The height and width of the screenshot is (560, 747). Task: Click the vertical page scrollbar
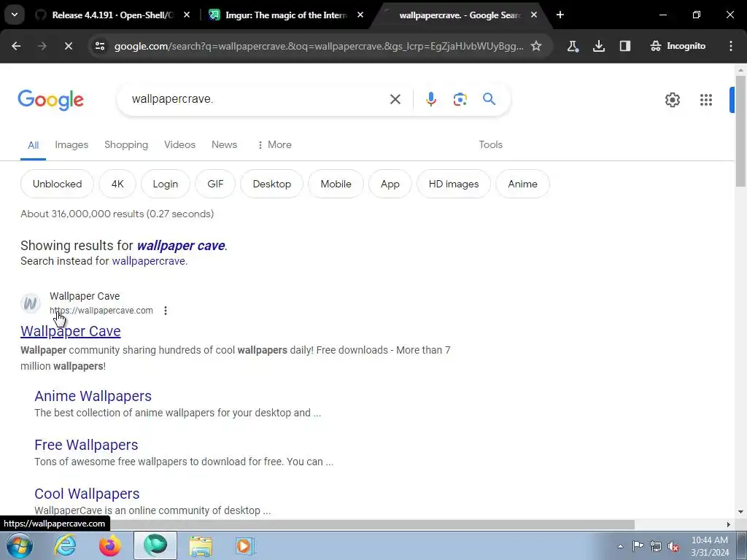click(x=740, y=131)
